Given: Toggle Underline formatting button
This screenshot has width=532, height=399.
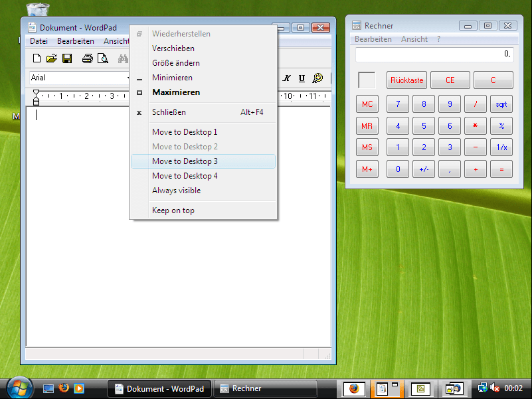Looking at the screenshot, I should tap(302, 78).
